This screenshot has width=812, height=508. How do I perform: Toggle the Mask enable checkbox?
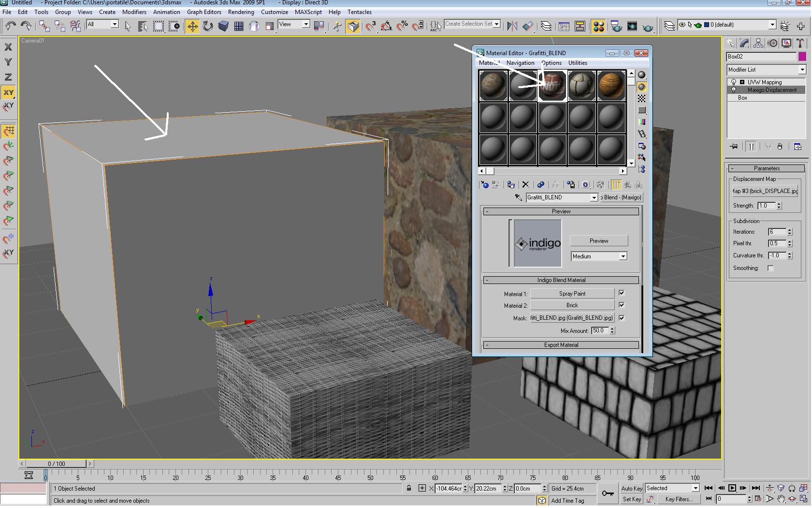click(622, 318)
